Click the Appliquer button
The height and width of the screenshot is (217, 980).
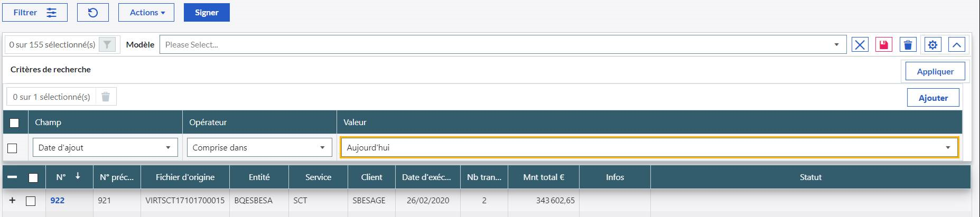point(935,71)
